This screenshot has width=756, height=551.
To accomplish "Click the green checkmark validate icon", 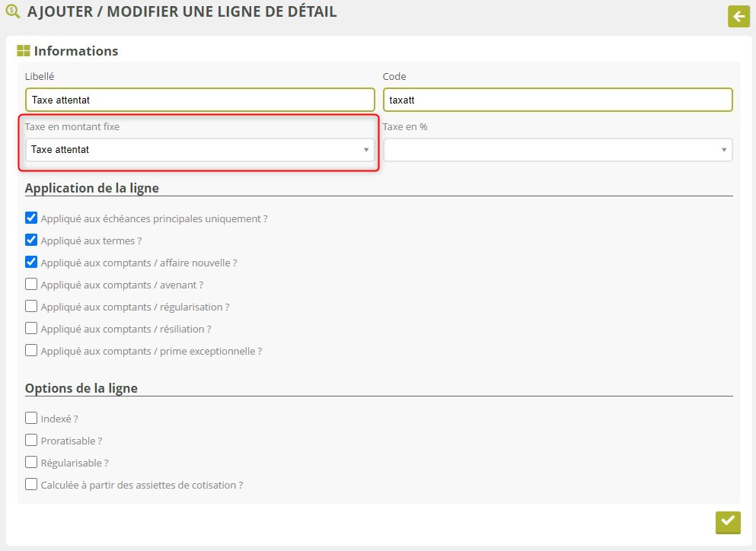I will point(728,522).
